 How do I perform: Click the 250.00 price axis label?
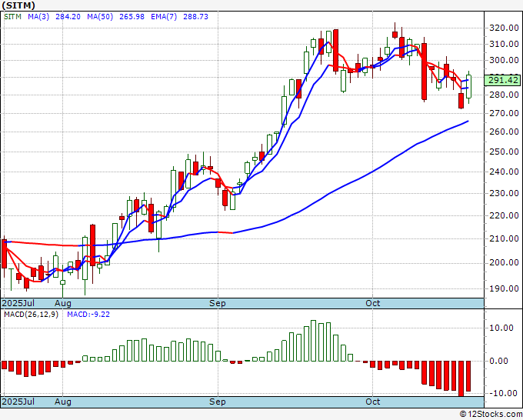504,152
